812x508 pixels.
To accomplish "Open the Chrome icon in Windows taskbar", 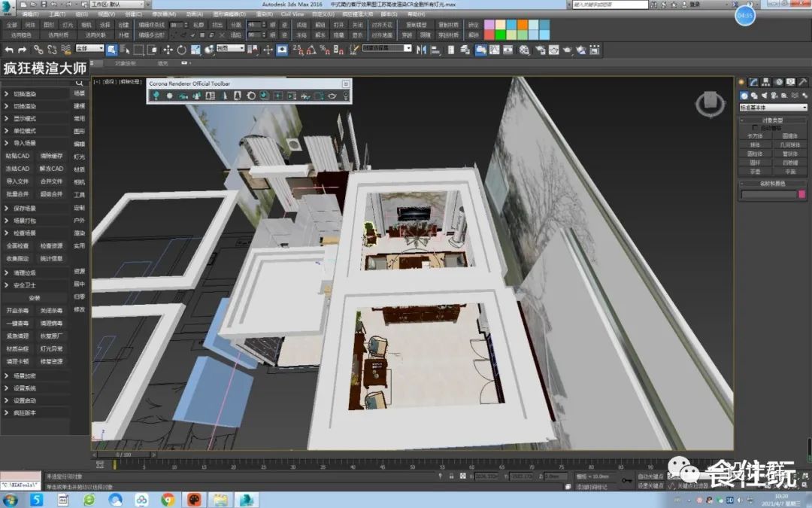I will (x=168, y=500).
